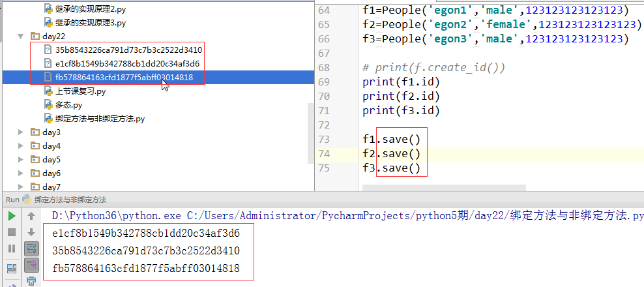Select the day7 folder name
Viewport: 644px width, 287px height.
click(x=51, y=187)
